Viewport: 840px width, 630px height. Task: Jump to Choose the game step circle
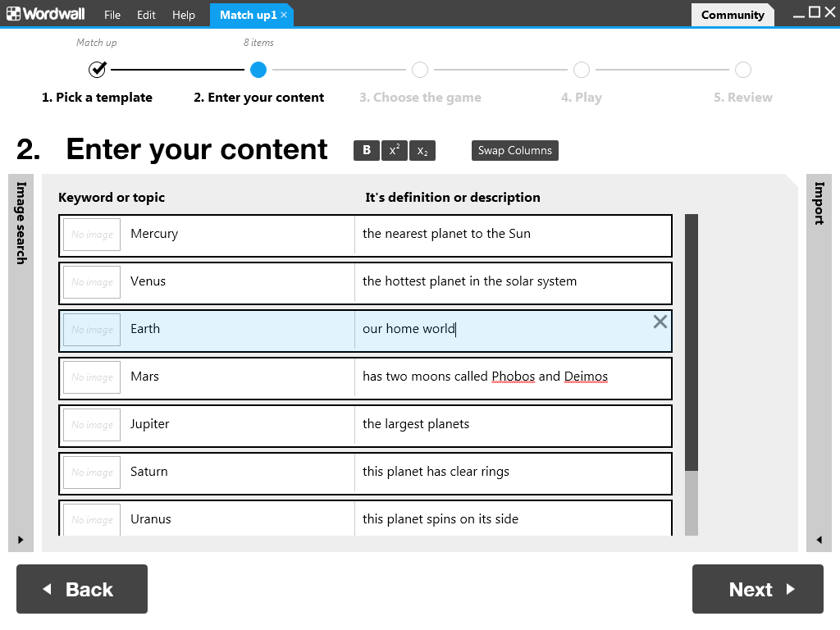pyautogui.click(x=420, y=70)
